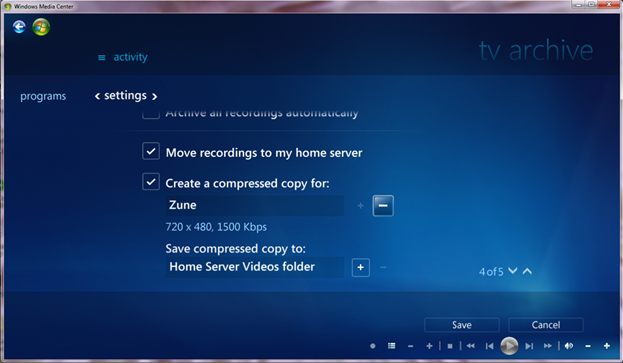This screenshot has height=363, width=623.
Task: Toggle Archive all recordings automatically checkbox
Action: point(151,114)
